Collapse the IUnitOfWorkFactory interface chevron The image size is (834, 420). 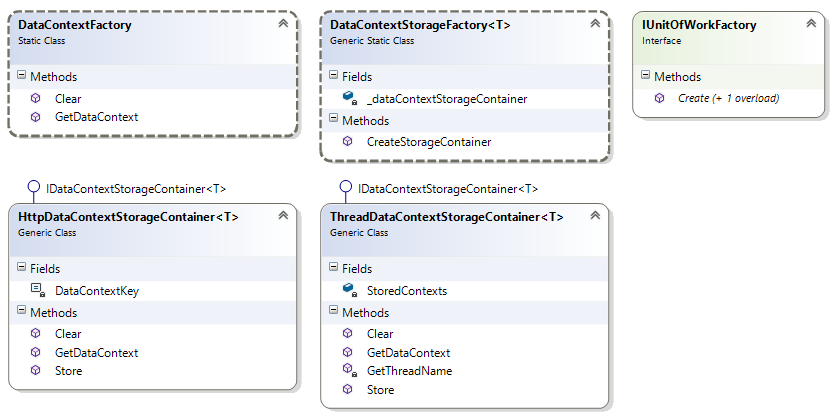point(810,23)
